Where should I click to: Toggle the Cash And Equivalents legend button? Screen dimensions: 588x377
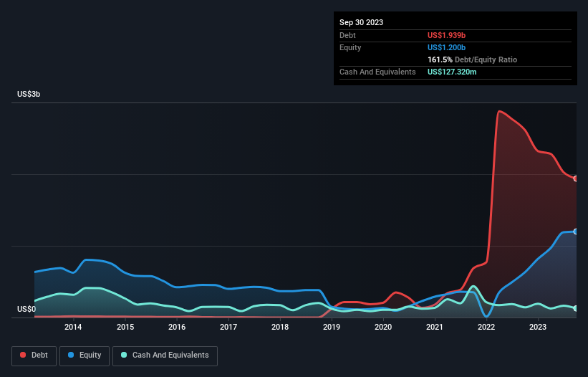tap(165, 355)
